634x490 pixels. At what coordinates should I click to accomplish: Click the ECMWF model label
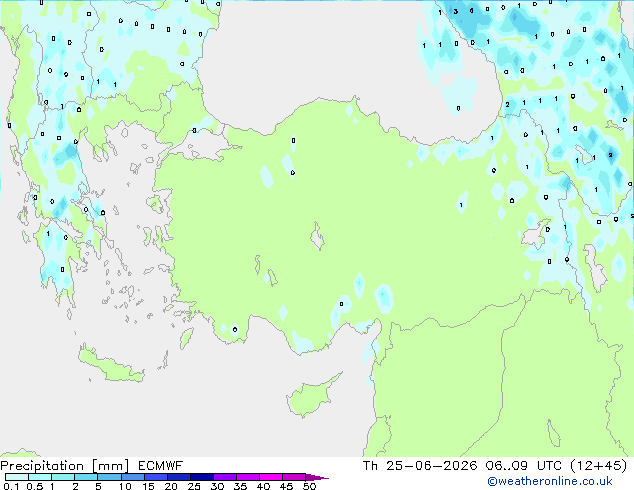click(161, 466)
